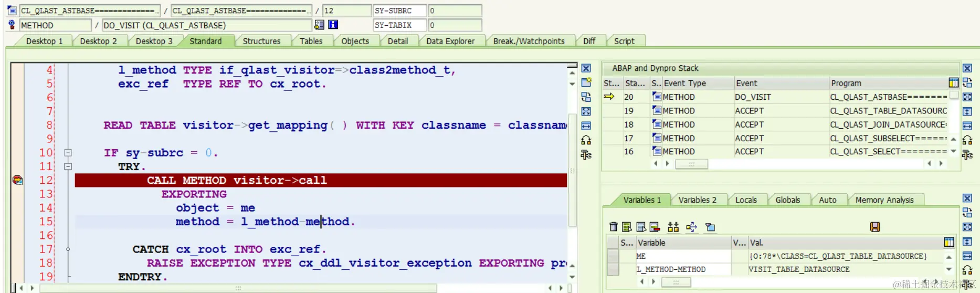The image size is (980, 293).
Task: Open ABAP stack services (headset) icon
Action: (x=967, y=140)
